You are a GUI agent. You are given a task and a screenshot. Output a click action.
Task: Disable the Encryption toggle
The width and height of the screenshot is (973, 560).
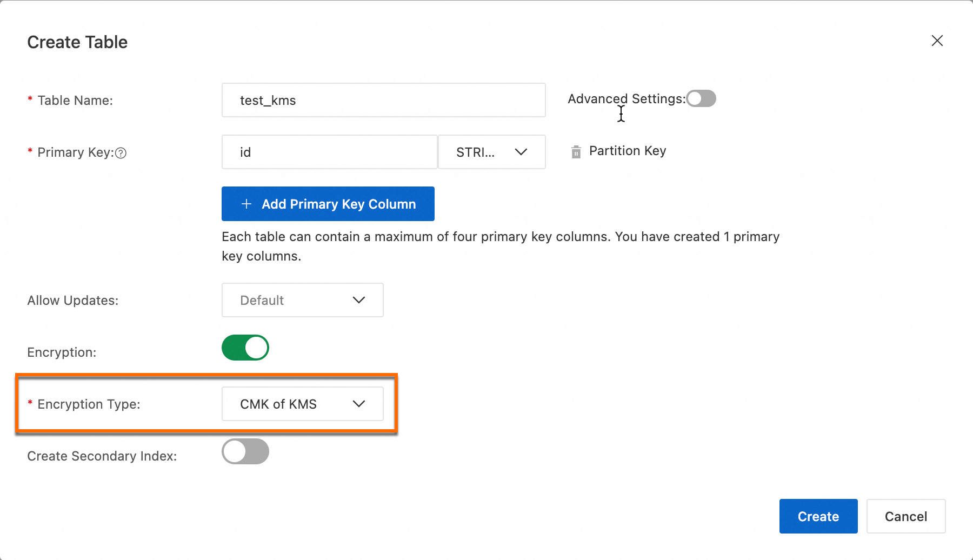[x=245, y=348]
